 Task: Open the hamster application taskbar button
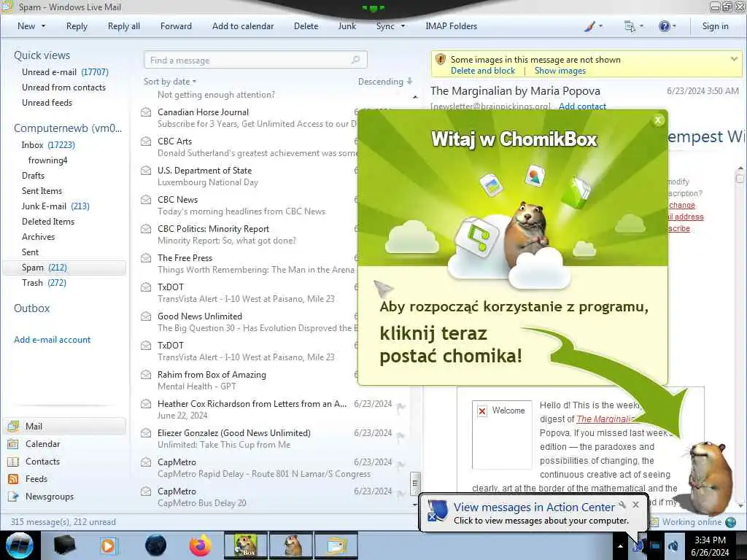tap(291, 545)
